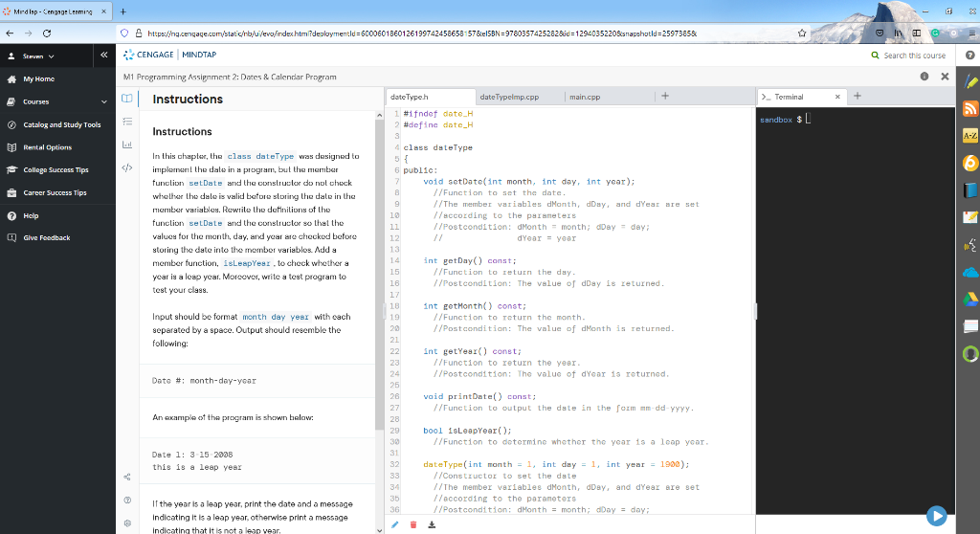
Task: Open the RSS feed app icon
Action: click(970, 108)
